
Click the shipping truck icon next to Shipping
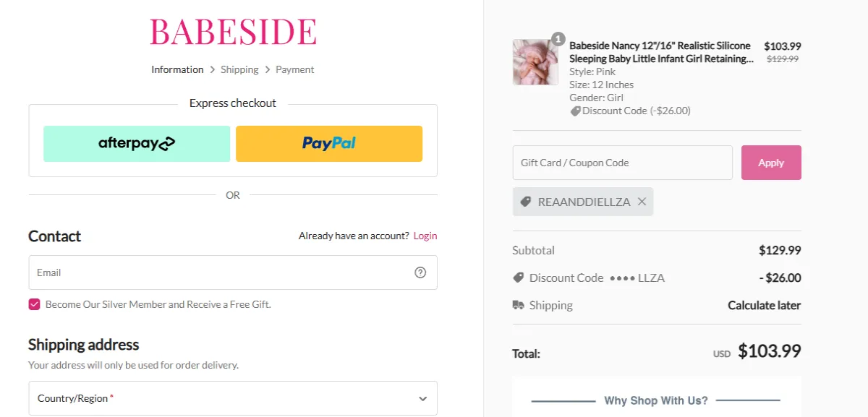coord(518,305)
